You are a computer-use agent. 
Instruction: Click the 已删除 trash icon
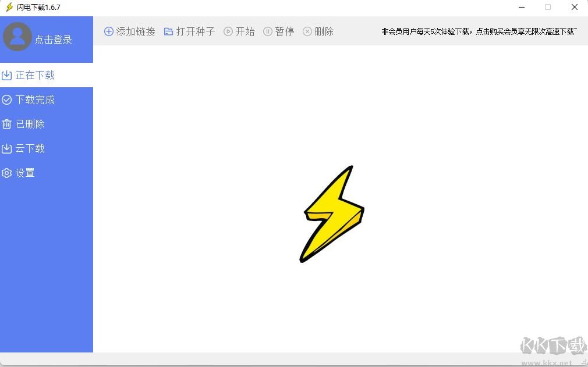7,124
